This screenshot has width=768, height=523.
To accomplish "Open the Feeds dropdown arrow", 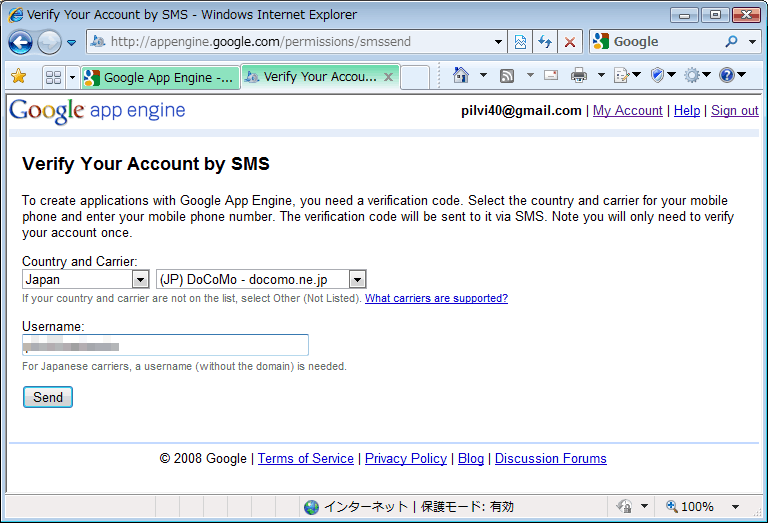I will pos(530,75).
